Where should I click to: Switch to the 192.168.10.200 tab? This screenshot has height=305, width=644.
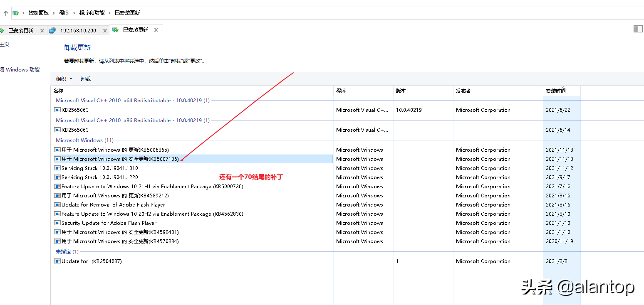tap(78, 31)
